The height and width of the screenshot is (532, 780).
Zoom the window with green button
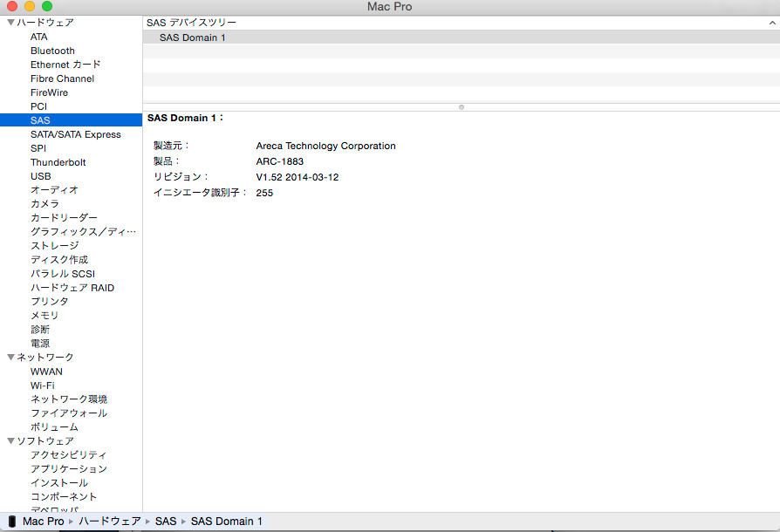point(47,6)
